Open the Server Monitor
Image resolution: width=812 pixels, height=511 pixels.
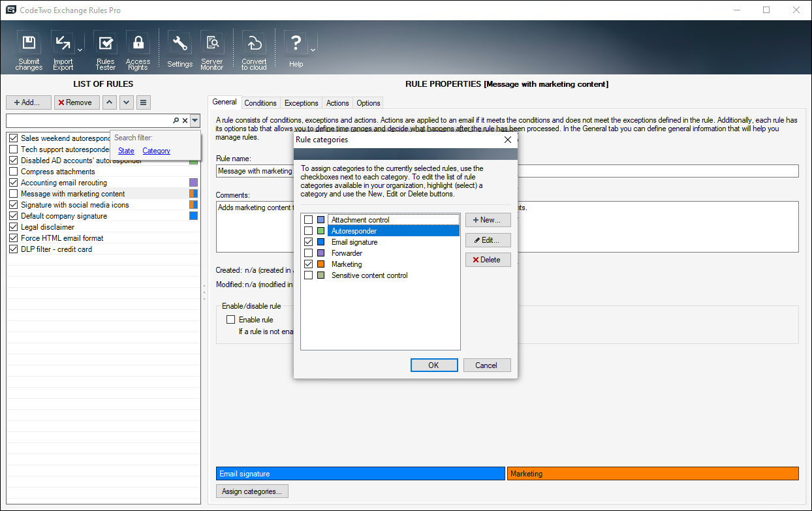pyautogui.click(x=212, y=52)
